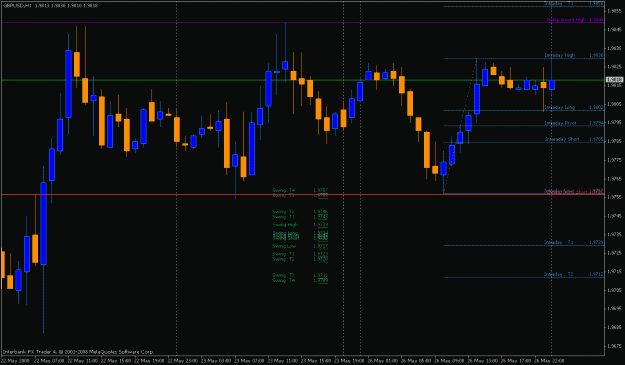This screenshot has width=625, height=365.
Task: Click the 1.9745 price axis label
Action: (615, 216)
